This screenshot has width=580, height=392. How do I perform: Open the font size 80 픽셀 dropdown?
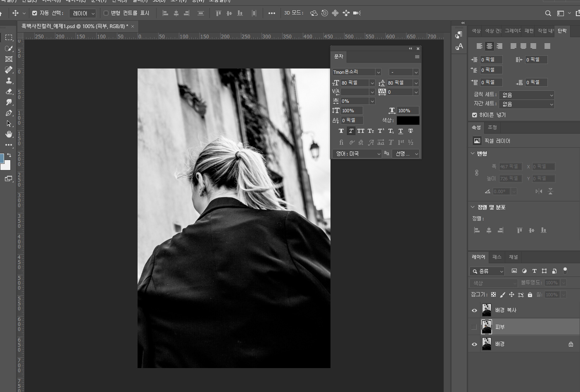pos(372,83)
